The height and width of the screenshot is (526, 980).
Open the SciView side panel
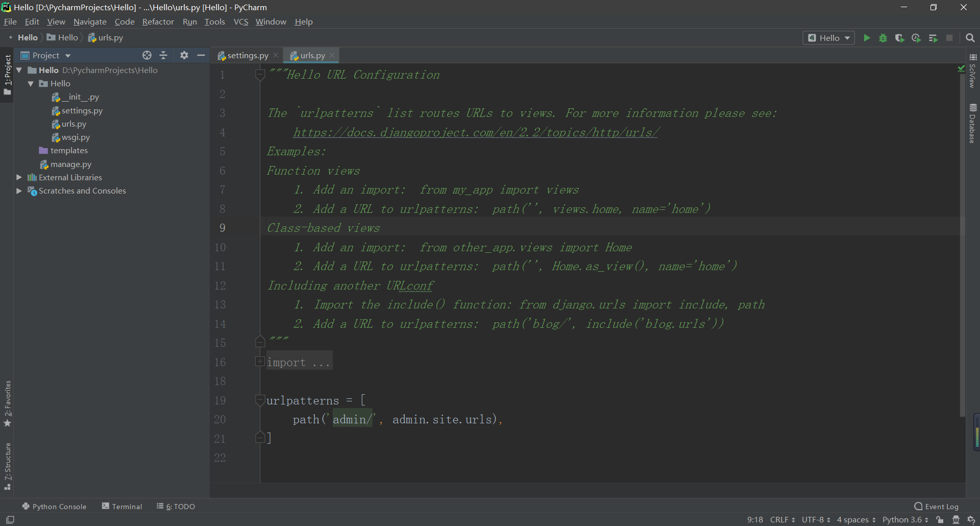(x=973, y=71)
